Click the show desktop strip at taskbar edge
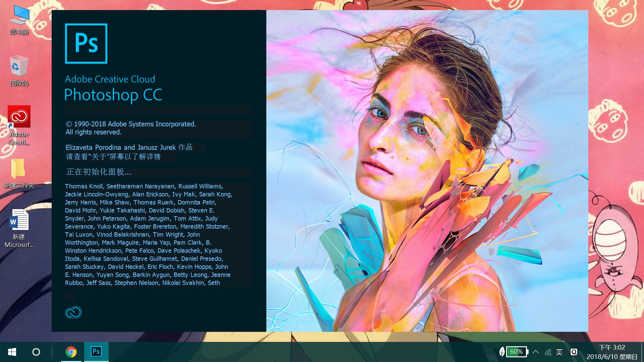 [x=642, y=352]
